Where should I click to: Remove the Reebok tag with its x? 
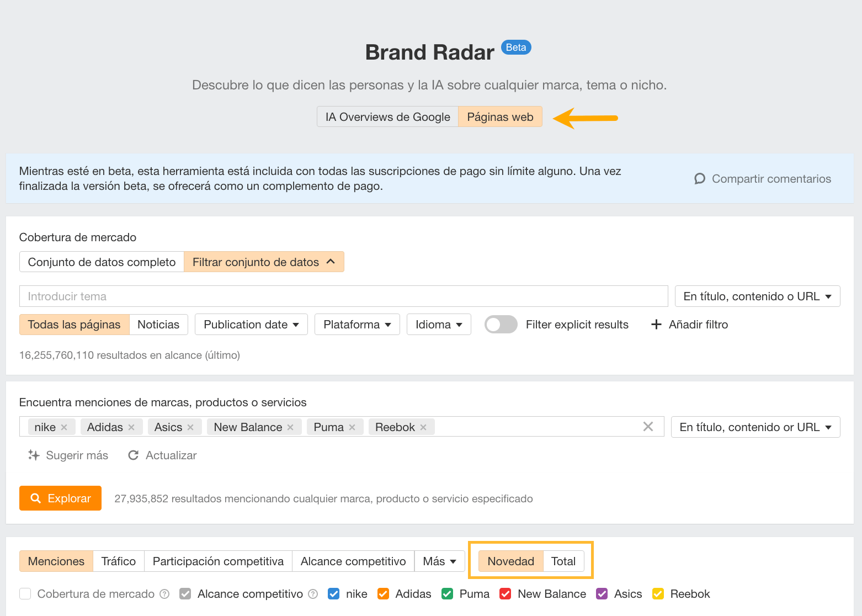point(423,427)
